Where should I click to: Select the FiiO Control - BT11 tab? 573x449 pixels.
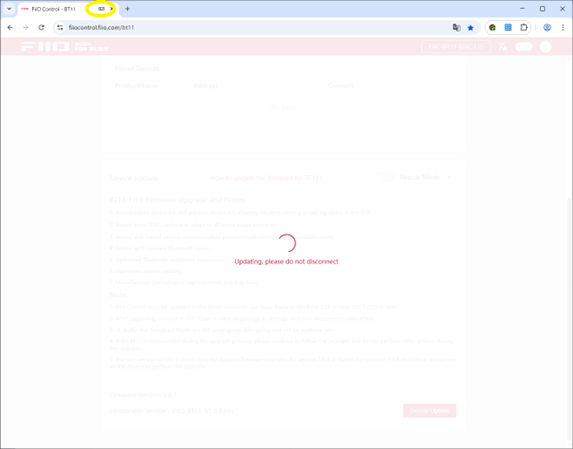(54, 9)
